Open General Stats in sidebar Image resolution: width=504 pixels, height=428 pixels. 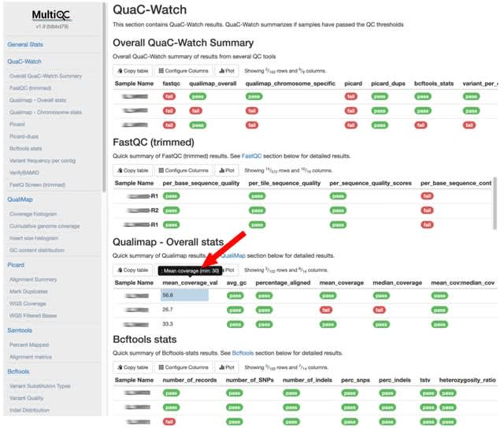tap(25, 44)
